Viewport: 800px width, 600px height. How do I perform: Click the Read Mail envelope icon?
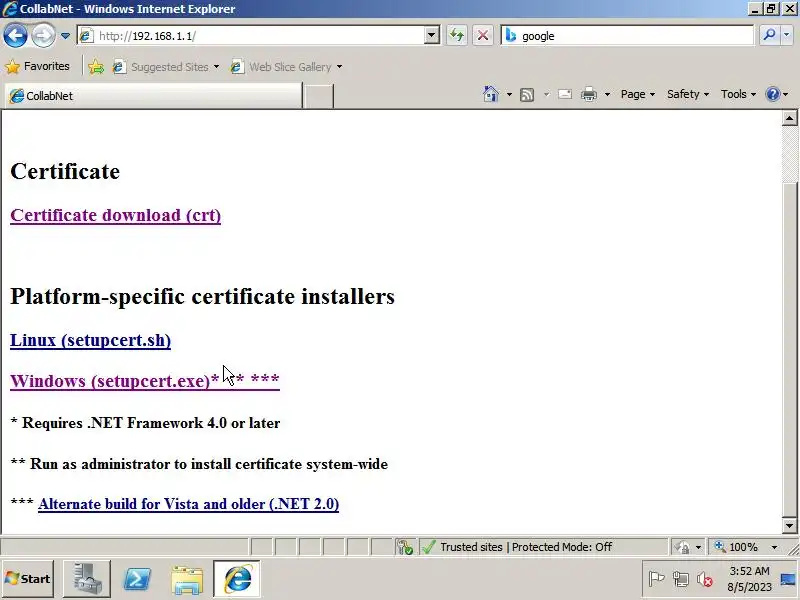(x=565, y=94)
